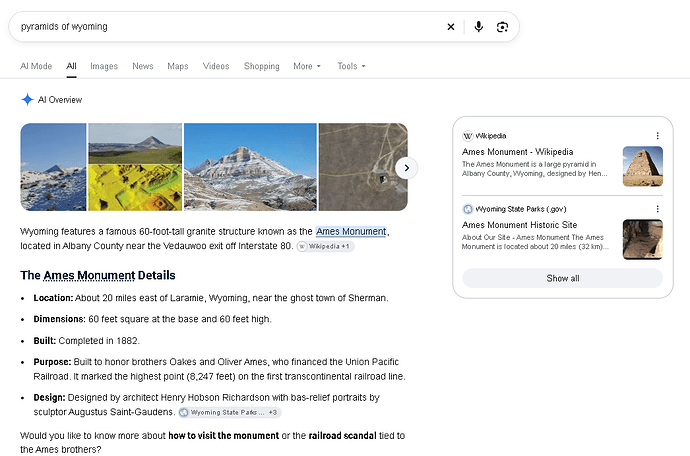Switch to the Images tab
This screenshot has height=456, width=690.
pos(104,66)
